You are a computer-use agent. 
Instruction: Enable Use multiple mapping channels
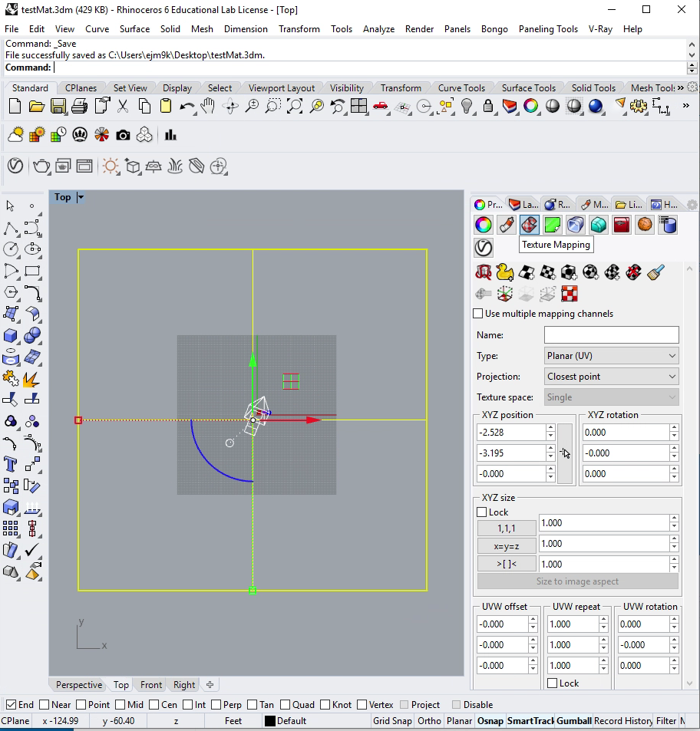pos(477,313)
